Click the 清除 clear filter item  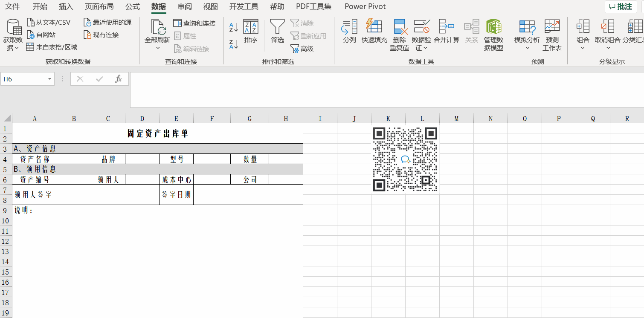point(302,23)
